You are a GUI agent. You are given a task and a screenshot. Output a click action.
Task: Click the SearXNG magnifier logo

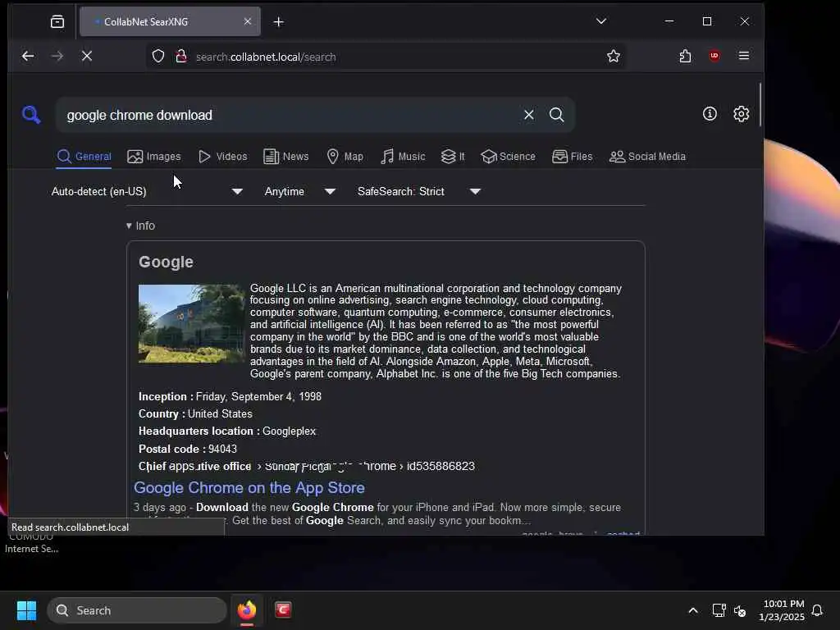pos(31,114)
